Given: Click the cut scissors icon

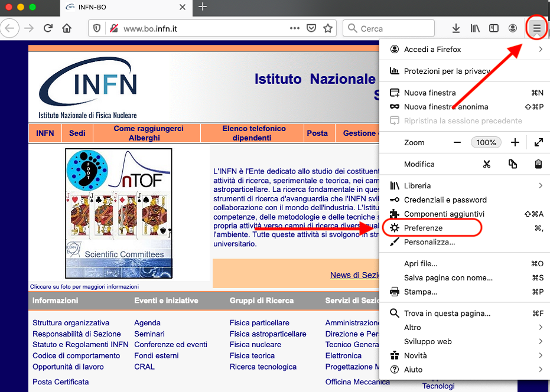Looking at the screenshot, I should click(486, 164).
